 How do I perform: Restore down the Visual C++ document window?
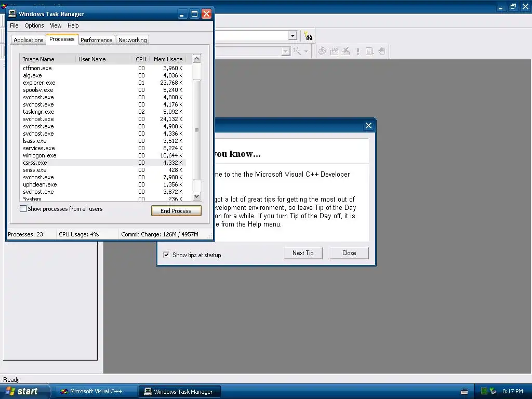(x=513, y=6)
